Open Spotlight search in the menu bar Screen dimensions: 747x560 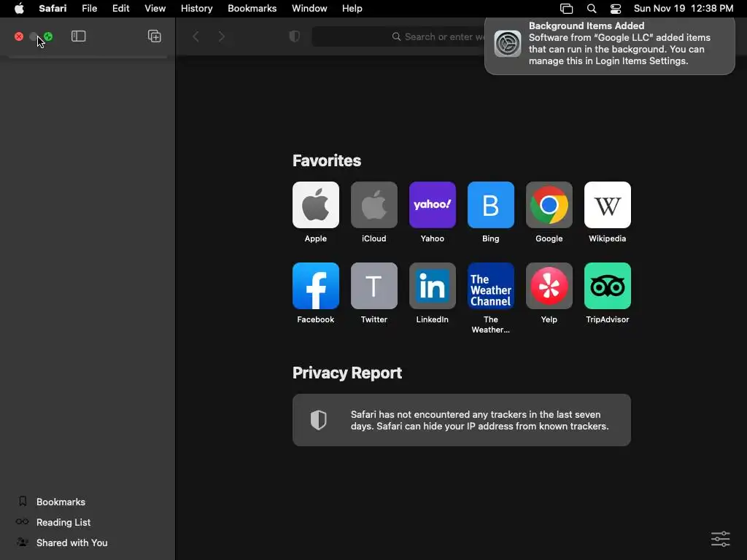[592, 9]
